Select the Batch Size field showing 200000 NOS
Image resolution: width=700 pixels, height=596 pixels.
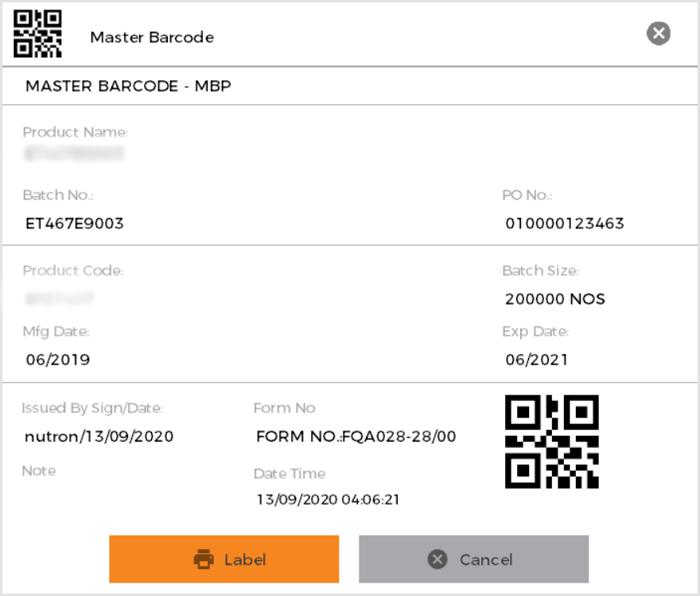click(554, 299)
